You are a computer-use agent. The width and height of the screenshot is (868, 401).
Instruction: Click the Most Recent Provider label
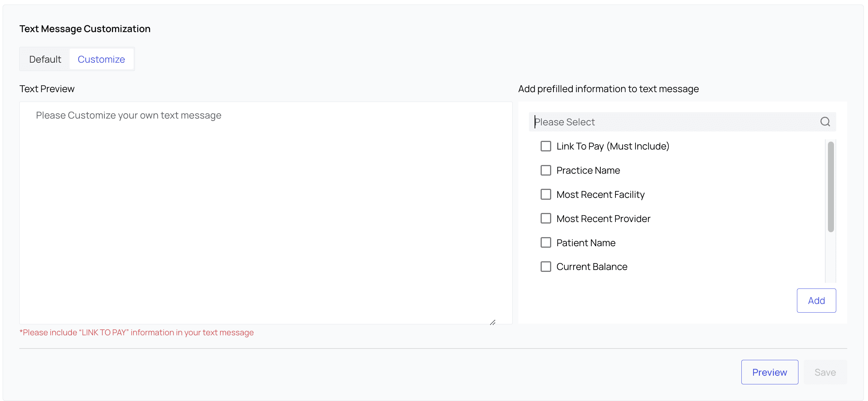pos(603,219)
